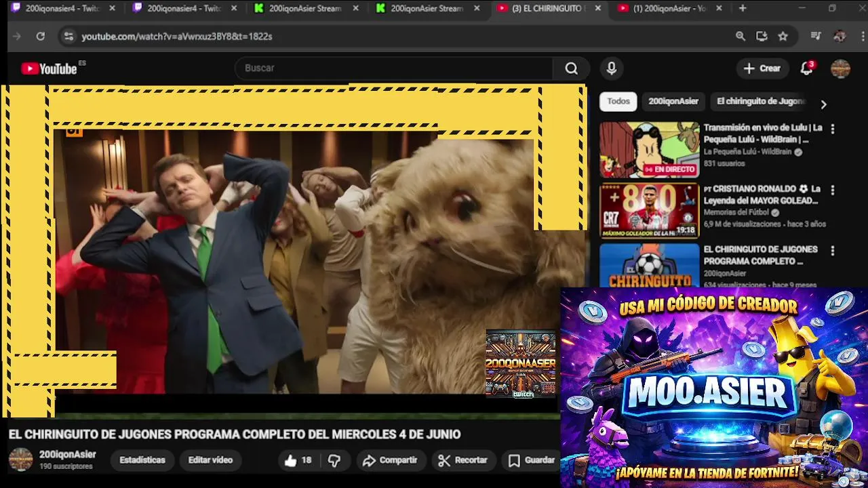Close the first 200iqonAsier Stream tab
Viewport: 868px width, 488px height.
coord(355,8)
